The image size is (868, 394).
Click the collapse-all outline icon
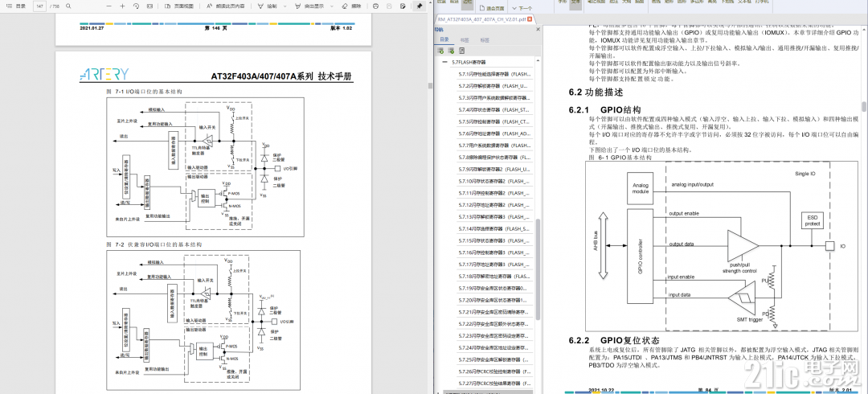point(450,51)
